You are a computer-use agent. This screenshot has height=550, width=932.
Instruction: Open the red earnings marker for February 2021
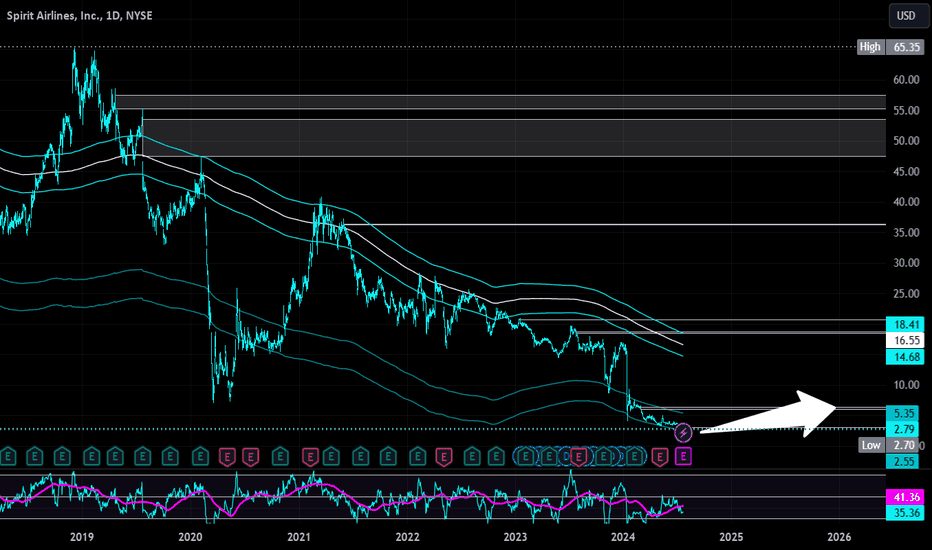pos(310,457)
